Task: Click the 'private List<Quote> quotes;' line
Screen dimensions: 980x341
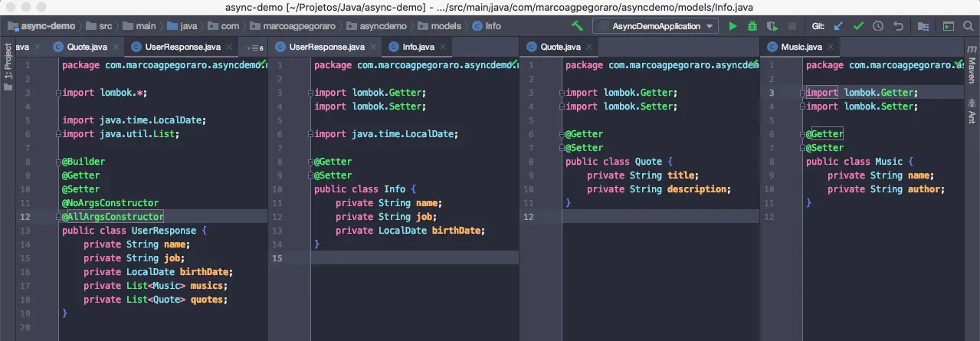Action: pos(156,300)
